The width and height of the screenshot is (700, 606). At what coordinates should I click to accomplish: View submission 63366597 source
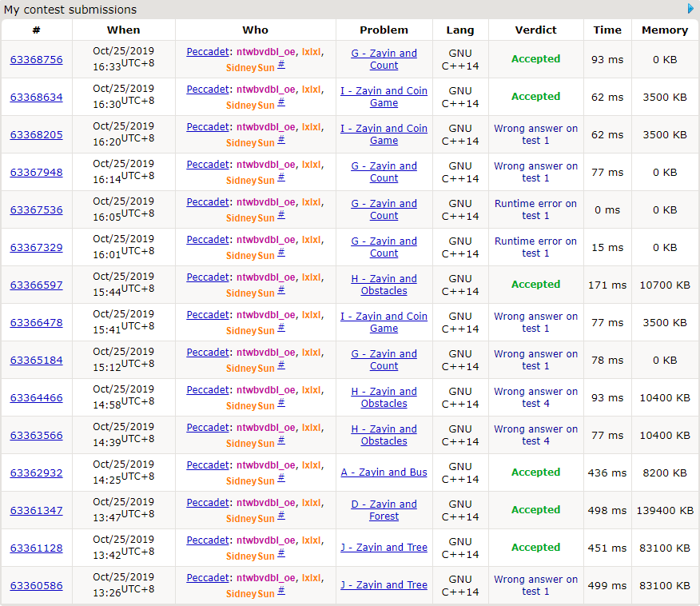point(36,285)
